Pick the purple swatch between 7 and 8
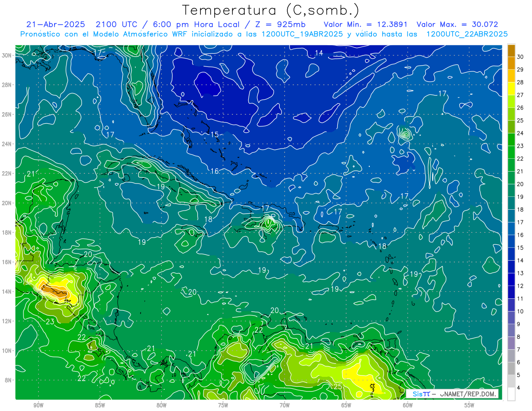This screenshot has width=532, height=411. pyautogui.click(x=511, y=343)
